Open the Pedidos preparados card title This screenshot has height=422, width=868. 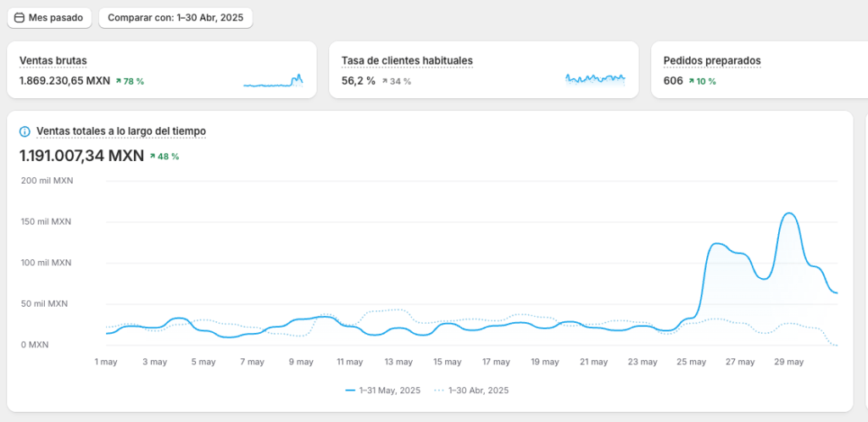[711, 61]
